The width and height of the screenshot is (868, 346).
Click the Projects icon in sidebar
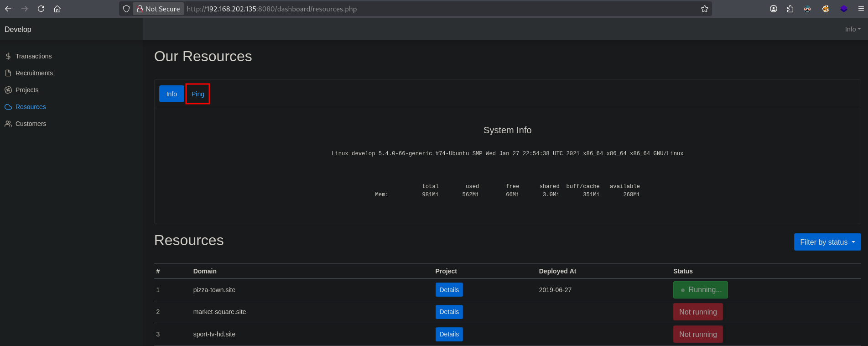[8, 90]
